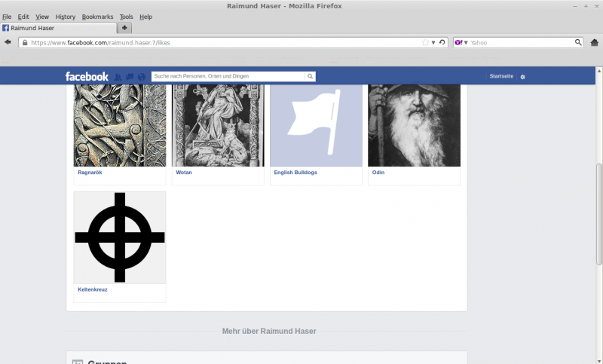Open the File menu
This screenshot has width=603, height=364.
click(x=7, y=17)
